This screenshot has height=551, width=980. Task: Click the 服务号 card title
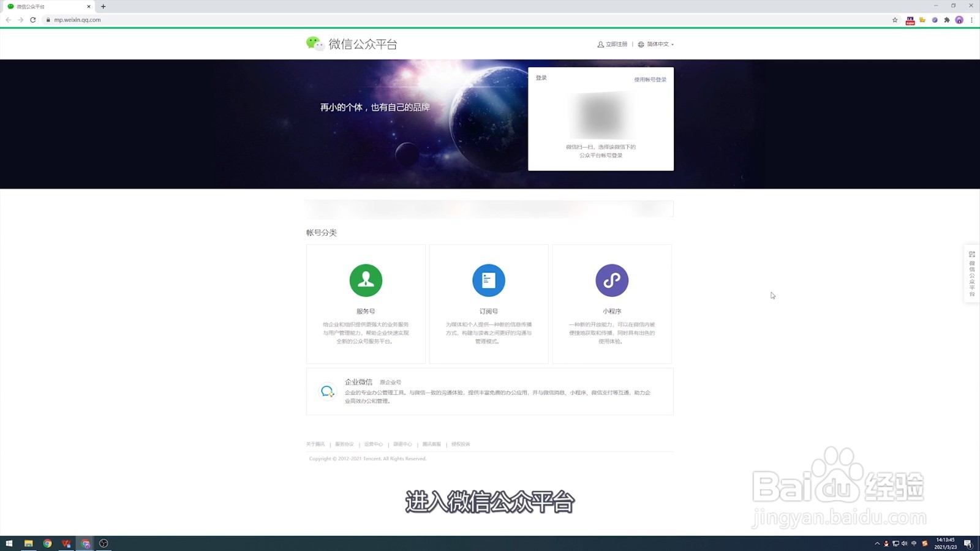[x=366, y=311]
